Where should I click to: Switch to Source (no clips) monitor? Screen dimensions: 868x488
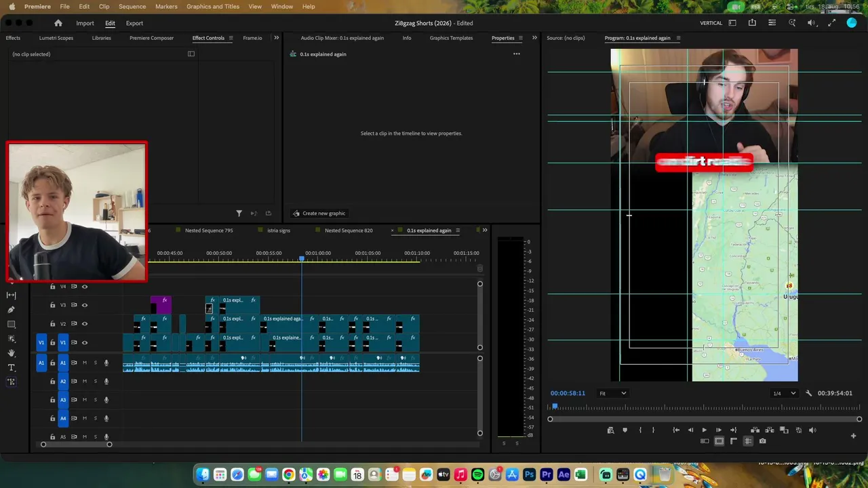point(566,38)
